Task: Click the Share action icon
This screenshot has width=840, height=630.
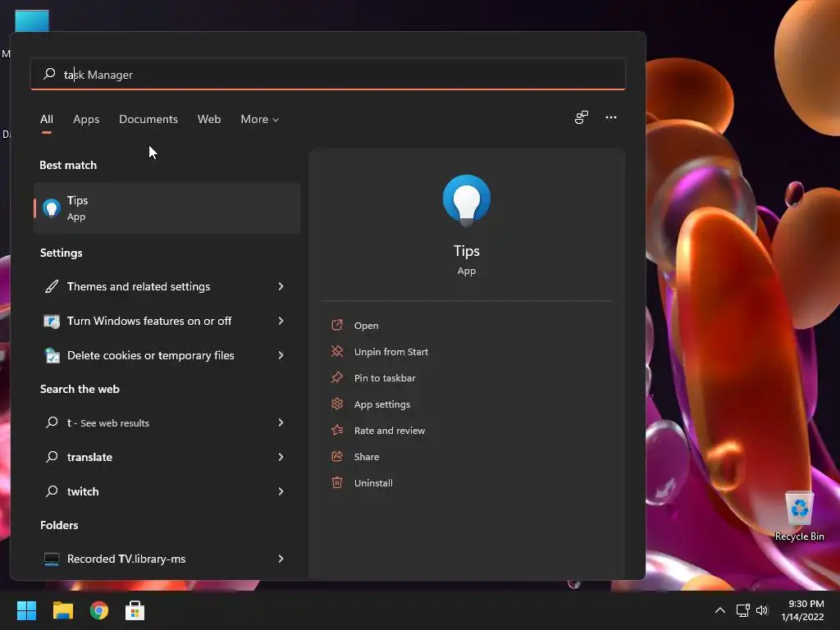Action: 337,456
